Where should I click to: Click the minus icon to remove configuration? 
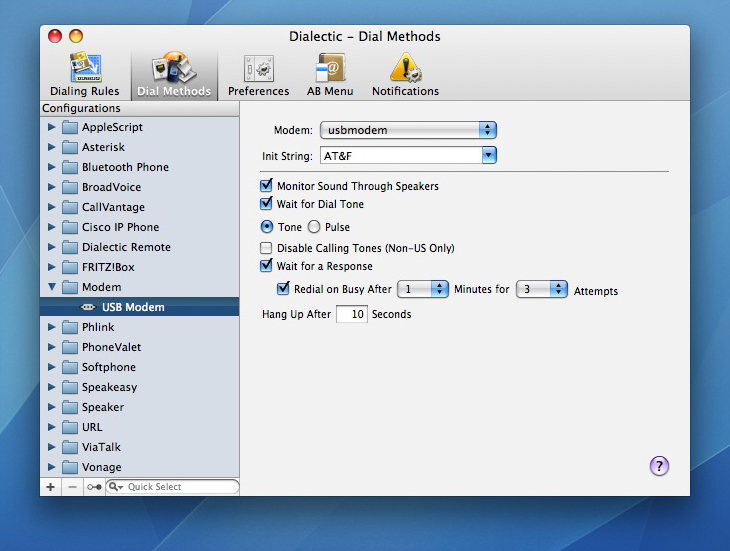[x=72, y=487]
